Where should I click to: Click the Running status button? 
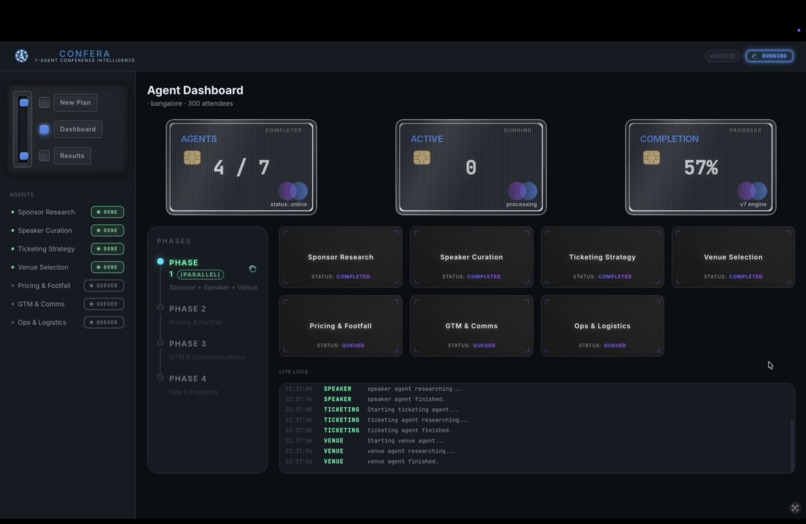770,56
